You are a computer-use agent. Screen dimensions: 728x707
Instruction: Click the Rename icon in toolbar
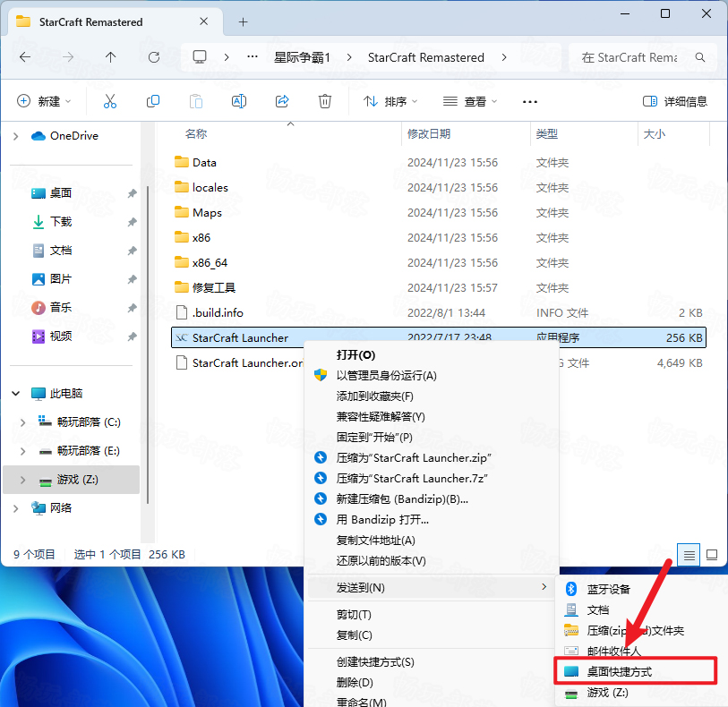pyautogui.click(x=239, y=101)
